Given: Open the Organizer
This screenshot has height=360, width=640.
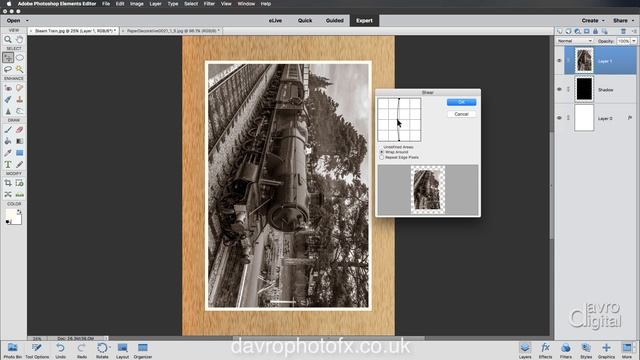Looking at the screenshot, I should coord(142,350).
